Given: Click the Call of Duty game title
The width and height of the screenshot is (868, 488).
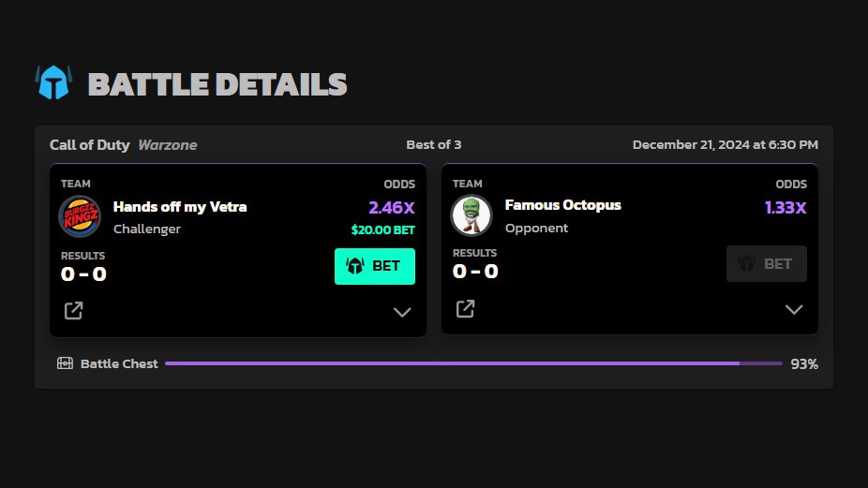Looking at the screenshot, I should pos(90,145).
